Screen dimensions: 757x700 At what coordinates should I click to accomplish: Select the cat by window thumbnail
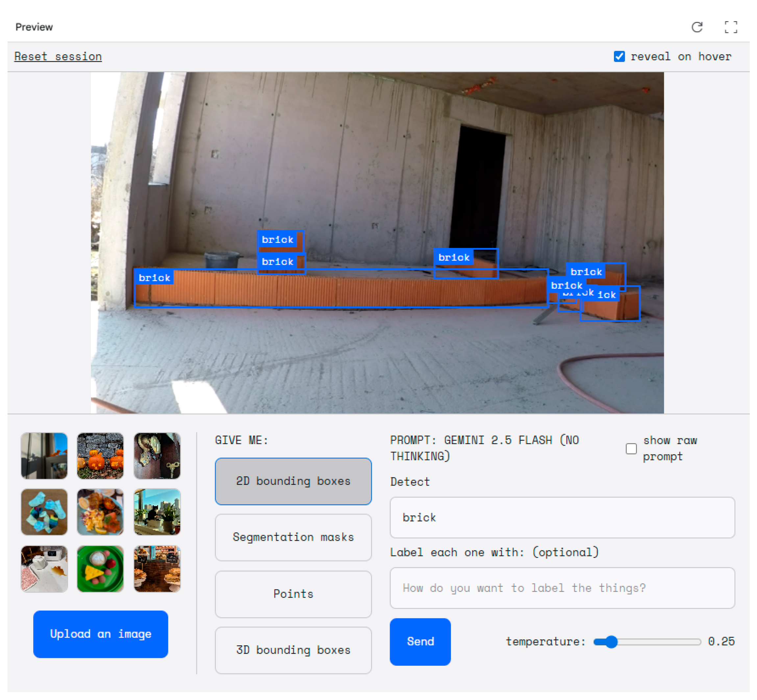pyautogui.click(x=157, y=512)
